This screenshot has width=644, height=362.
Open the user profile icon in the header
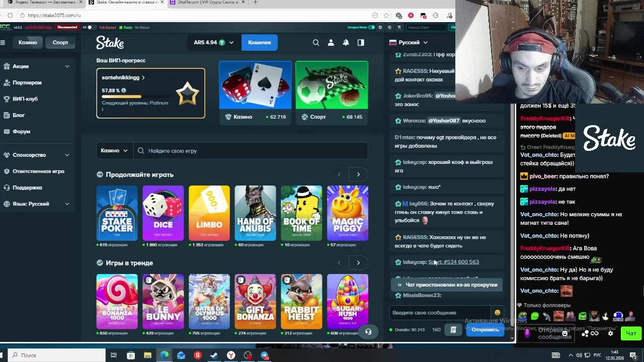(331, 43)
